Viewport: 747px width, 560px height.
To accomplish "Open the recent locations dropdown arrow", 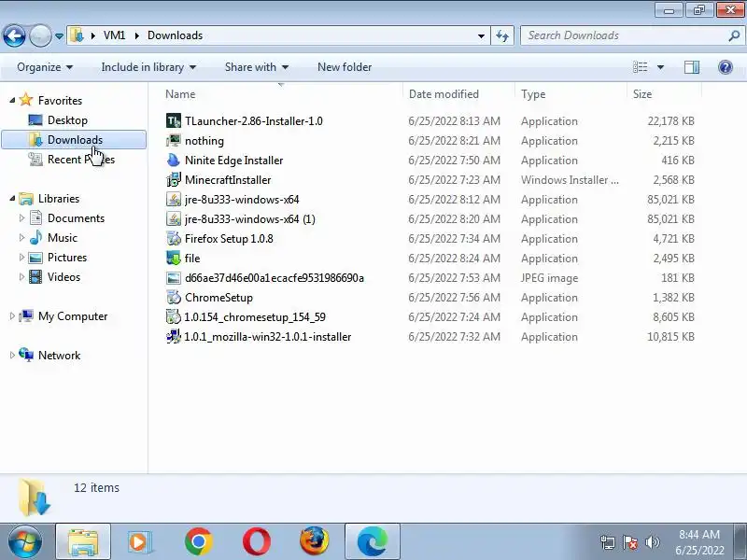I will click(59, 36).
